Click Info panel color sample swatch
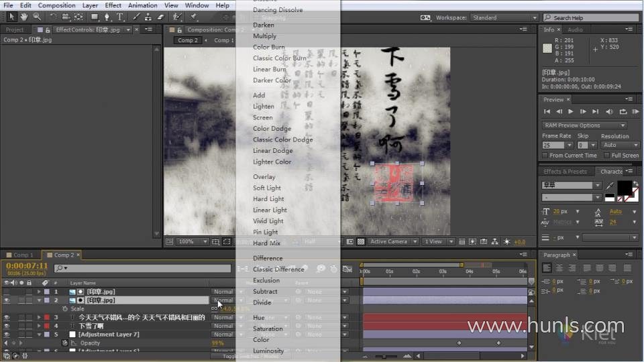 [x=547, y=48]
